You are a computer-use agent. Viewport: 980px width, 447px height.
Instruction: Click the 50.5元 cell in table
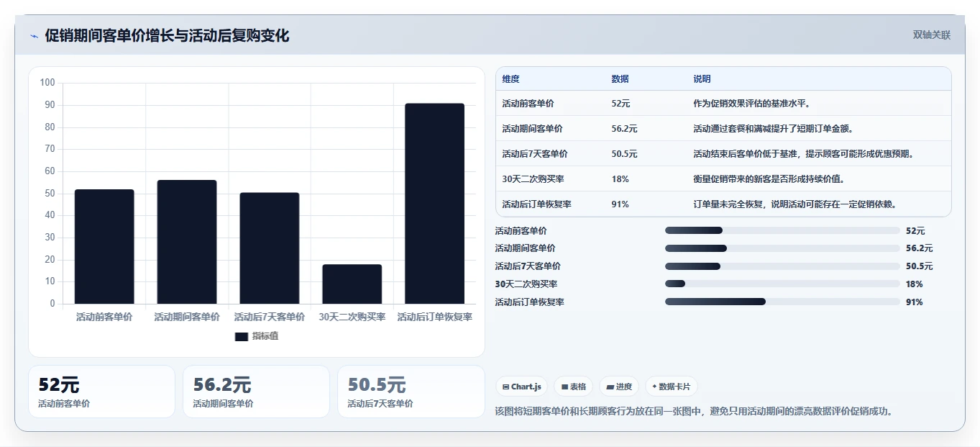[x=624, y=154]
